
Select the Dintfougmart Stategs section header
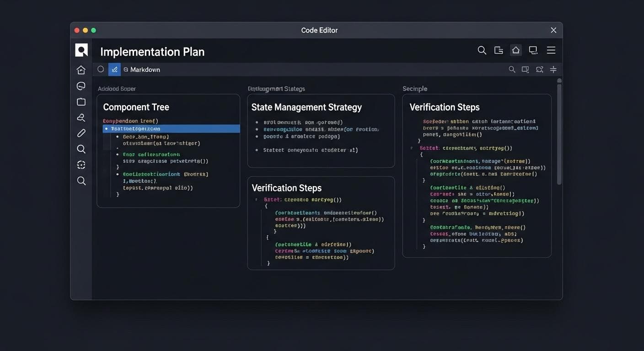(x=276, y=89)
